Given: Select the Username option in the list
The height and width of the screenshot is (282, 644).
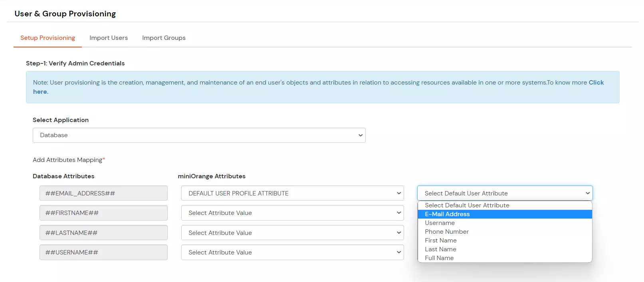Looking at the screenshot, I should (x=505, y=223).
